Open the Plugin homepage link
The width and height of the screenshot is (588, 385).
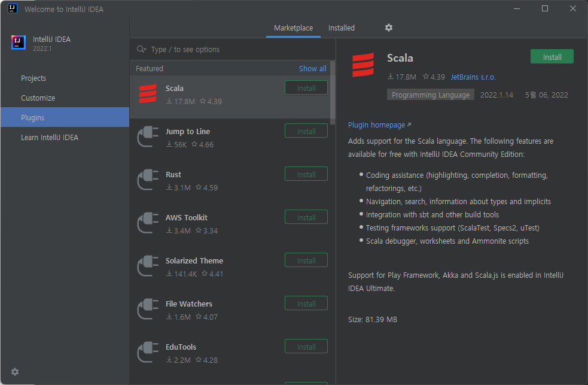379,125
